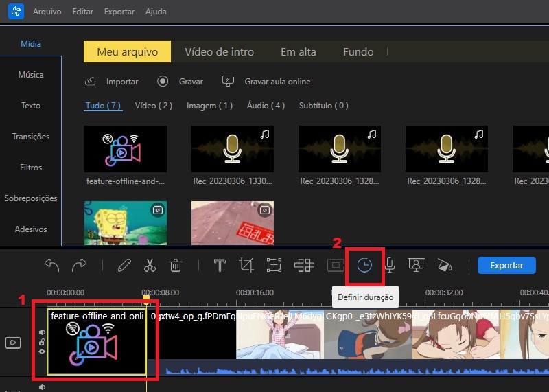Click the microphone voiceover icon

point(390,265)
